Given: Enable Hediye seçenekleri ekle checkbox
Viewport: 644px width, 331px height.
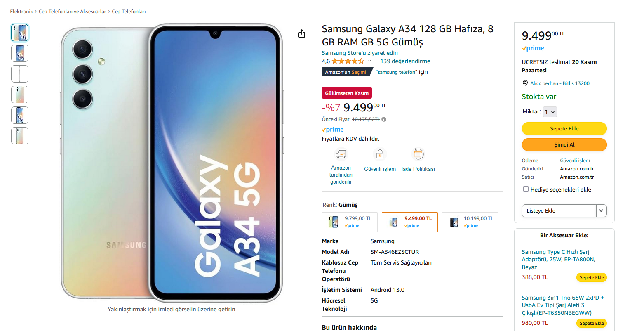Looking at the screenshot, I should pos(526,189).
